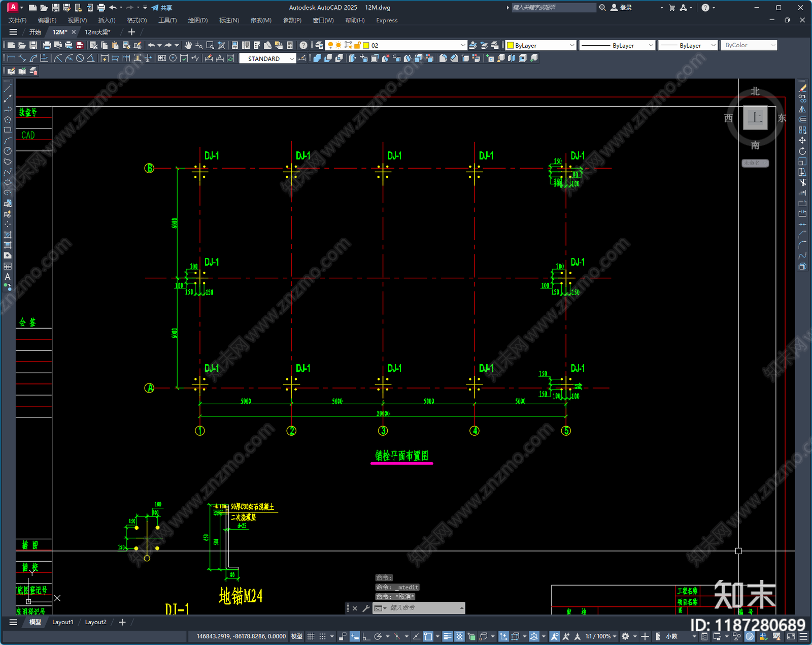Image resolution: width=812 pixels, height=645 pixels.
Task: Switch to the 12m大梁 drawing tab
Action: (x=97, y=32)
